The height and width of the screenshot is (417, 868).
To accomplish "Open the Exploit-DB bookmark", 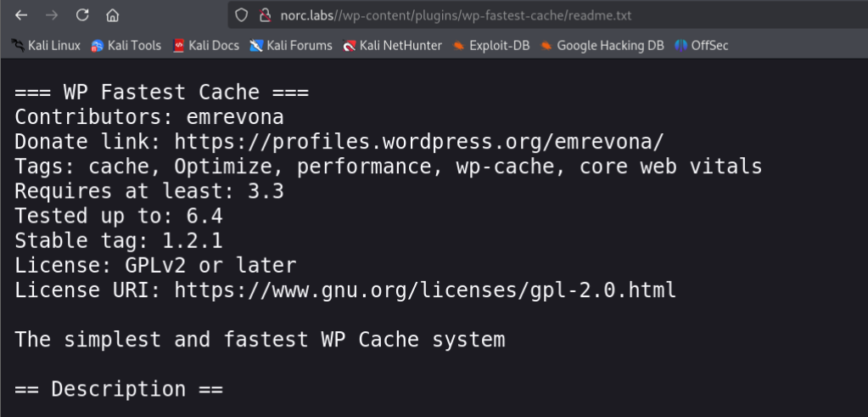I will (x=491, y=45).
